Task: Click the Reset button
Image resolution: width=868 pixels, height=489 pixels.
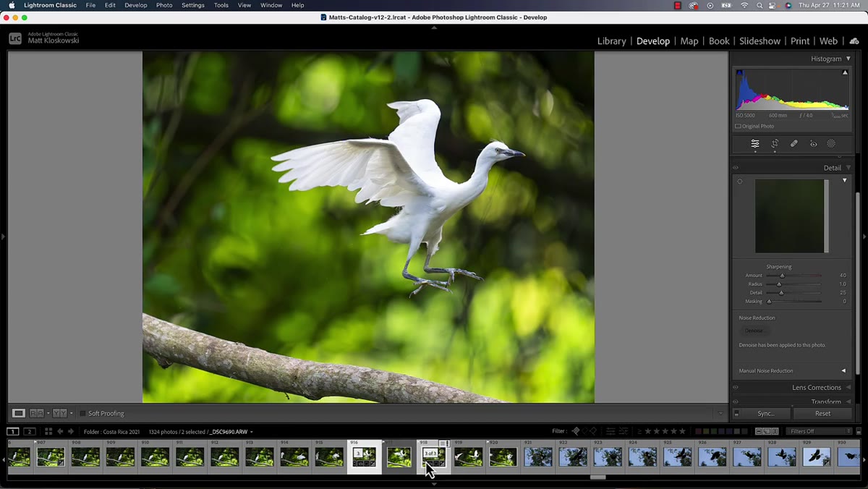Action: pos(822,414)
